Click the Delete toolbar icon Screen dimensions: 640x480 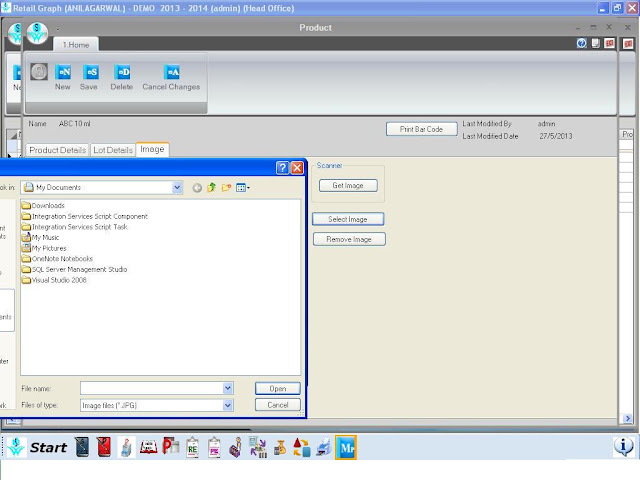[x=122, y=72]
